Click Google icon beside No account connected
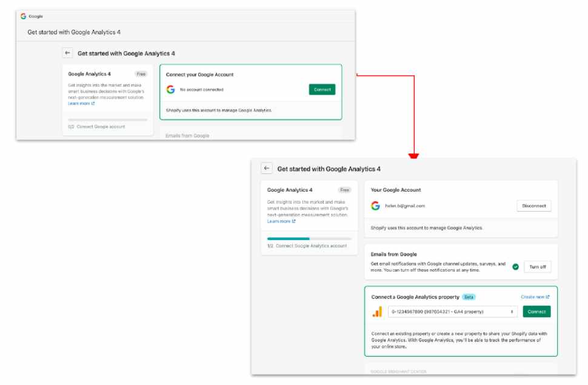 pos(170,89)
